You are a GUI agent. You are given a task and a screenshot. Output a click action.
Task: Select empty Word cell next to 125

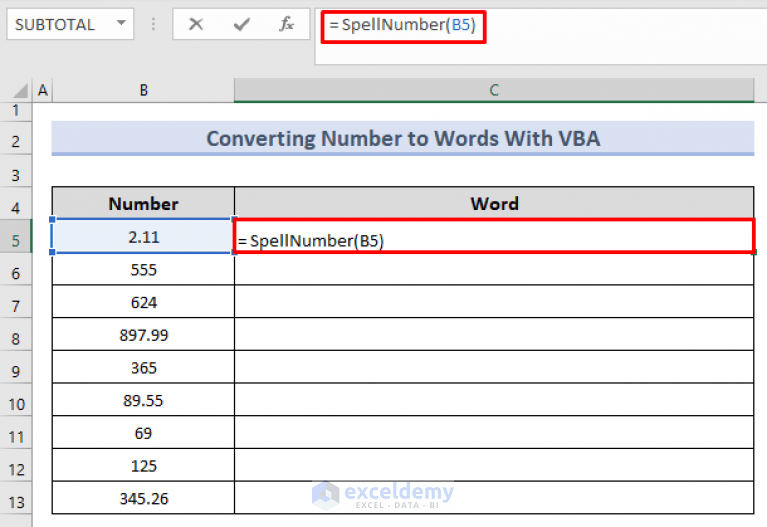(494, 465)
